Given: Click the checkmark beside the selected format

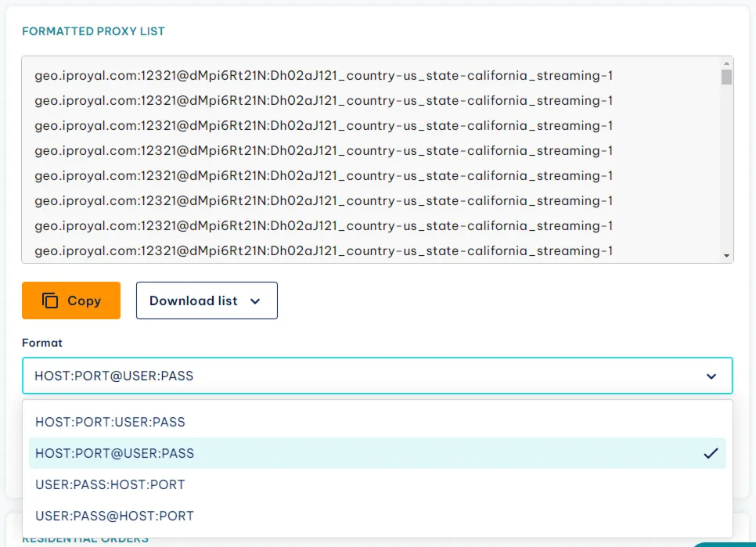Looking at the screenshot, I should click(711, 453).
